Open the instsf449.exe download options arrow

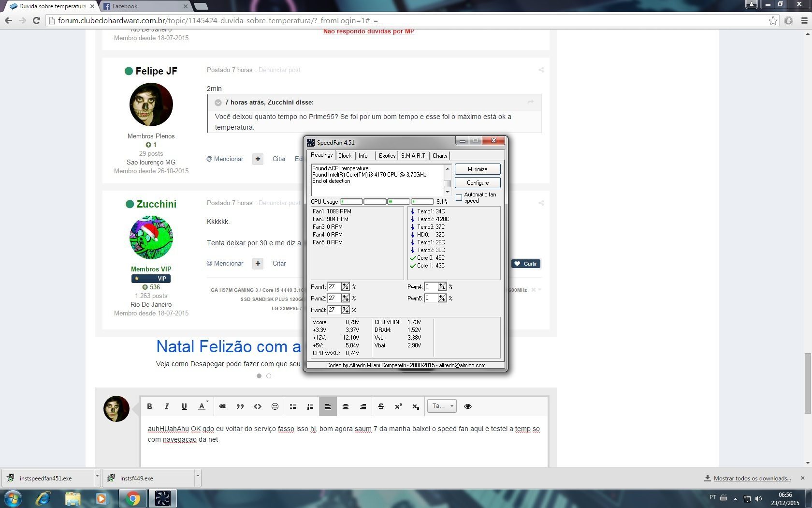tap(198, 477)
